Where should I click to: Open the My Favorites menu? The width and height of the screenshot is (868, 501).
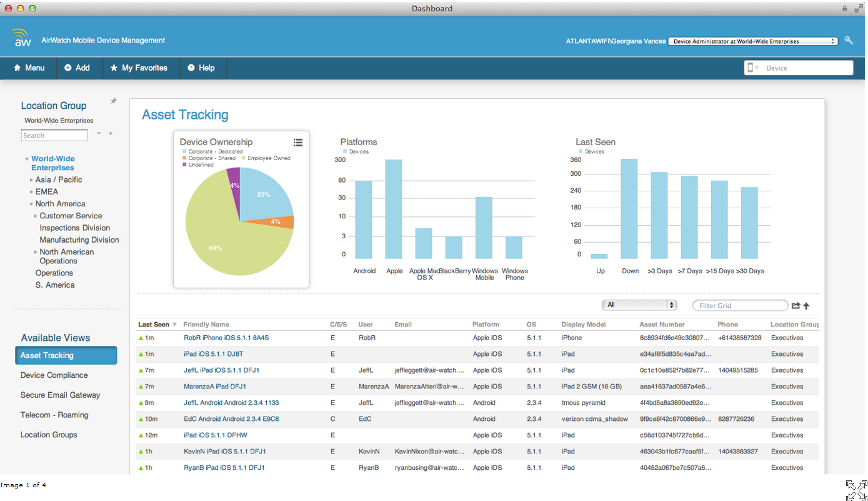coord(138,68)
